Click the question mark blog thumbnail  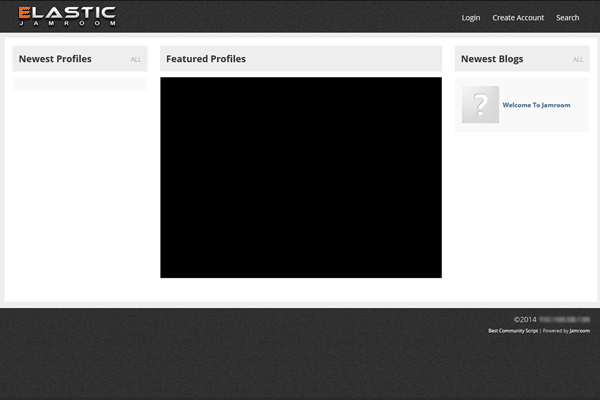click(x=480, y=105)
